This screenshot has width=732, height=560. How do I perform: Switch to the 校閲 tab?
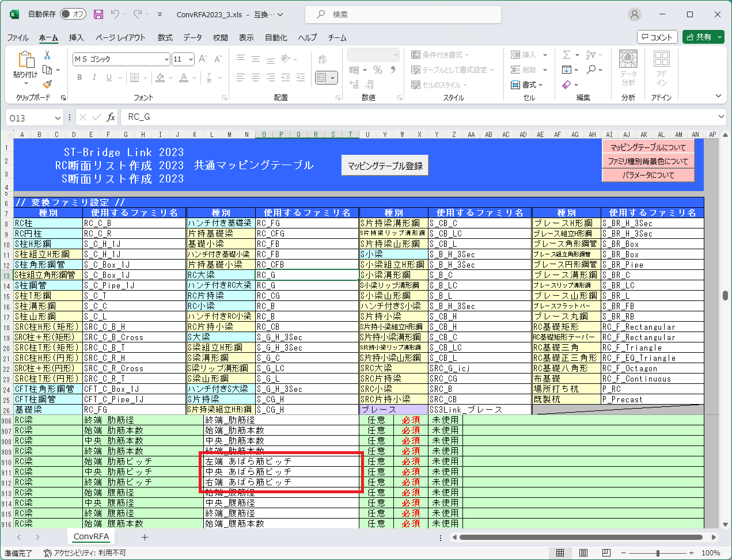click(x=221, y=37)
